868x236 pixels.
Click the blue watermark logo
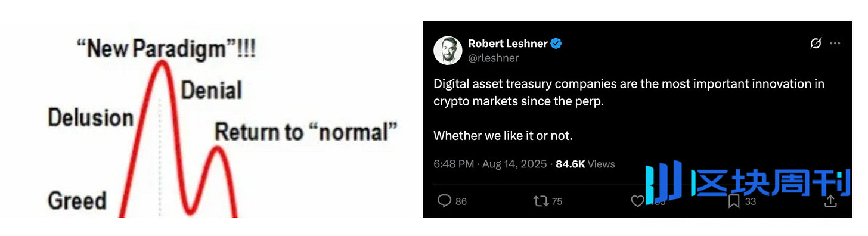[747, 181]
